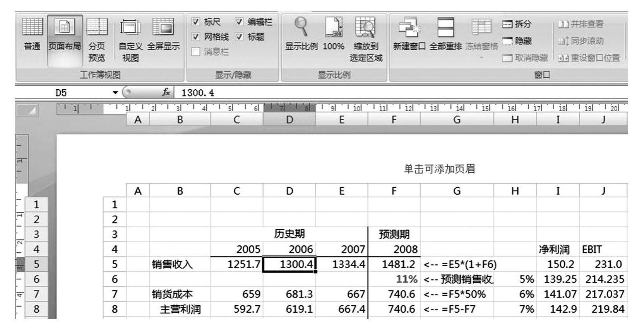Click the 拆分 split window button

[x=517, y=24]
